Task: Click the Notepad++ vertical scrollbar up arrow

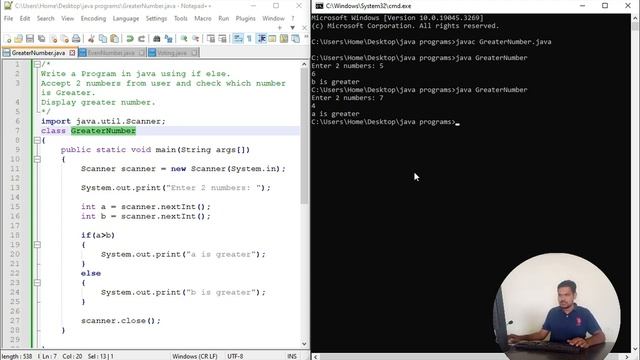Action: click(x=304, y=64)
